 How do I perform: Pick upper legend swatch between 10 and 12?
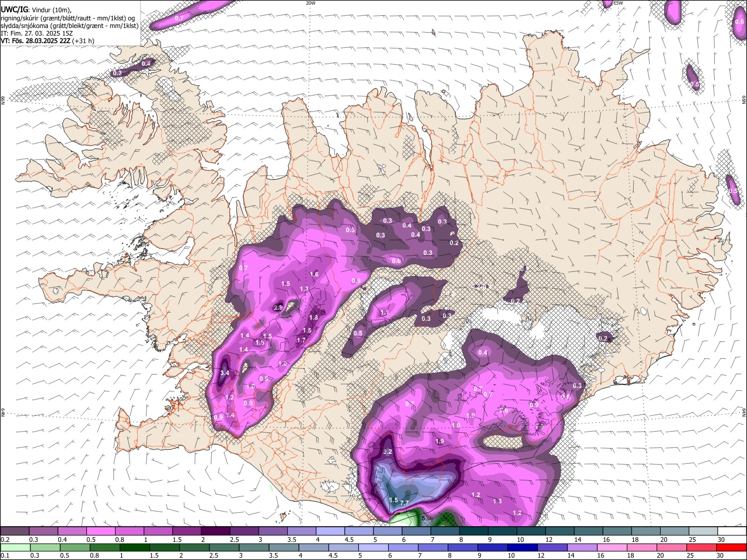[x=530, y=531]
